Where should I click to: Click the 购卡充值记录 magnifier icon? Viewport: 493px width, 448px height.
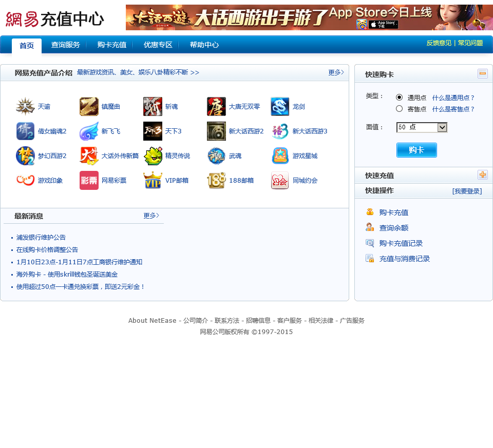click(370, 243)
